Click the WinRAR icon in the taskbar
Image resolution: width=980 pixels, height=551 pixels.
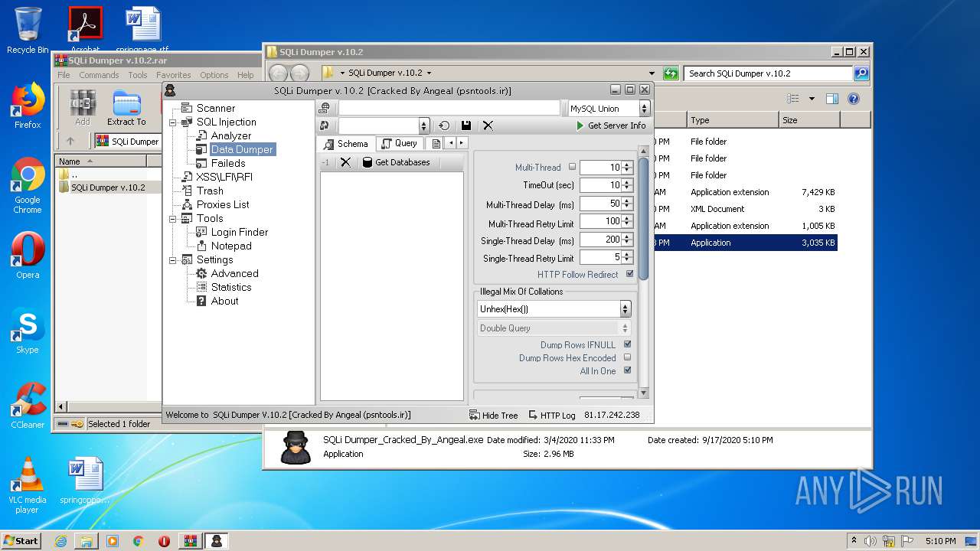(x=191, y=541)
